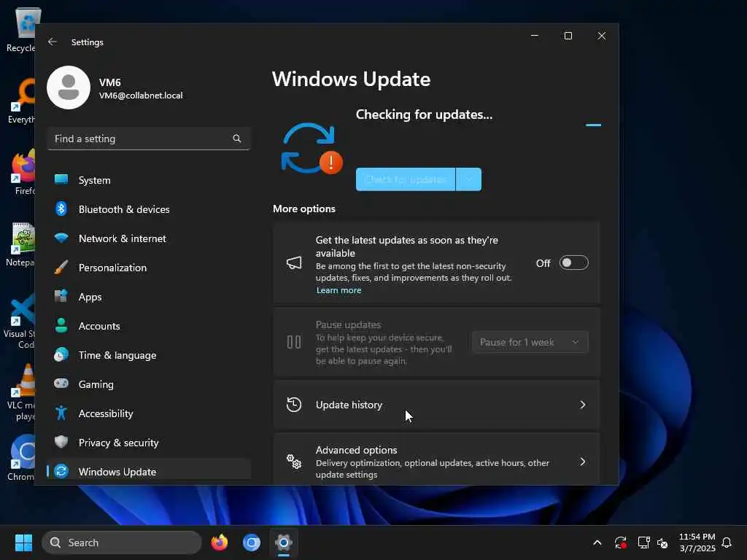Follow the Learn more link

[x=338, y=290]
